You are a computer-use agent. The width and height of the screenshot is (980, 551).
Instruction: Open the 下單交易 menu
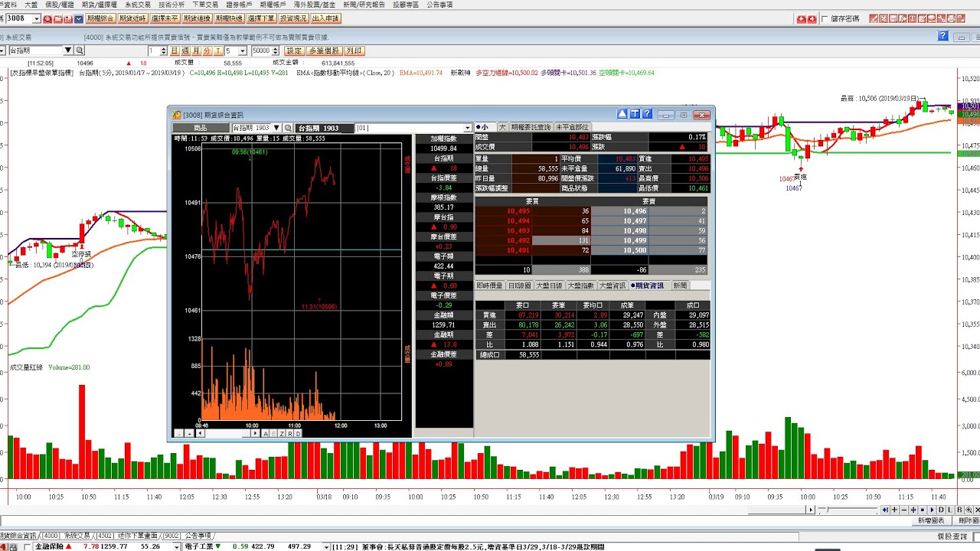[x=205, y=5]
